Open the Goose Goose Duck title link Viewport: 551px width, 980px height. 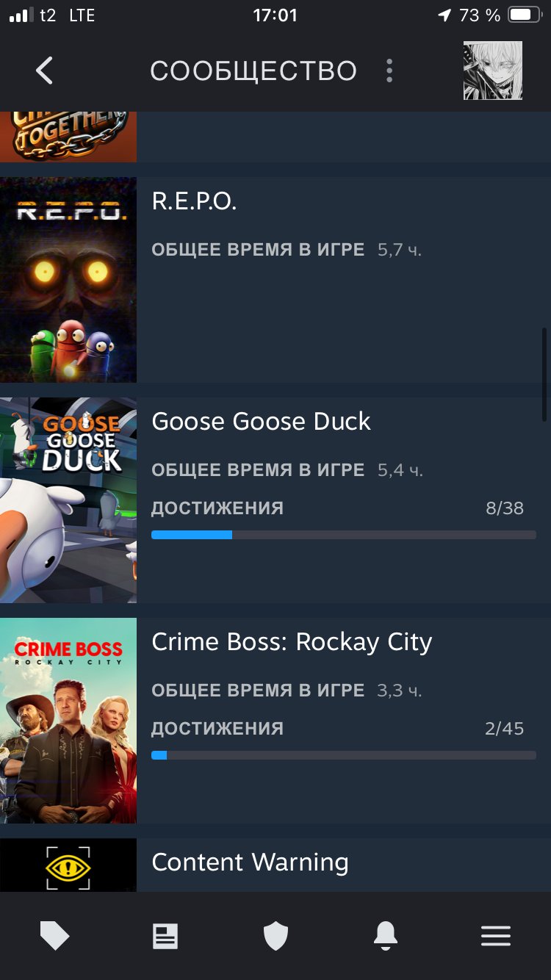[x=261, y=422]
